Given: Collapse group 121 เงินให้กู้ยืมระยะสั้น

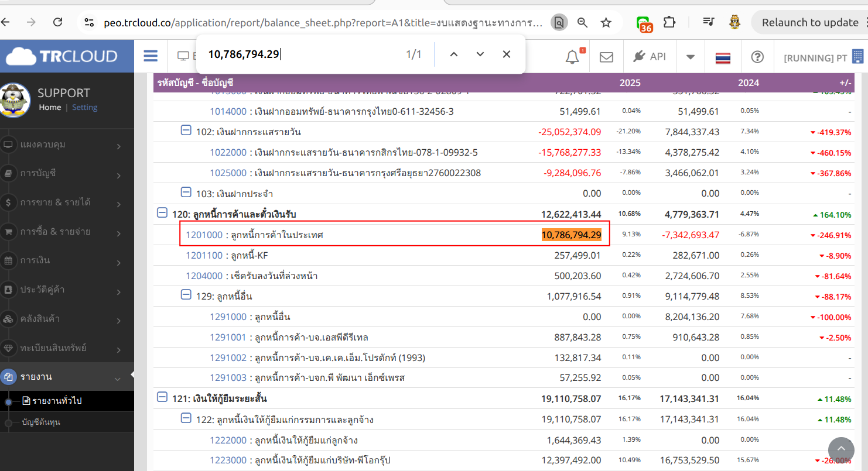Looking at the screenshot, I should pyautogui.click(x=162, y=397).
